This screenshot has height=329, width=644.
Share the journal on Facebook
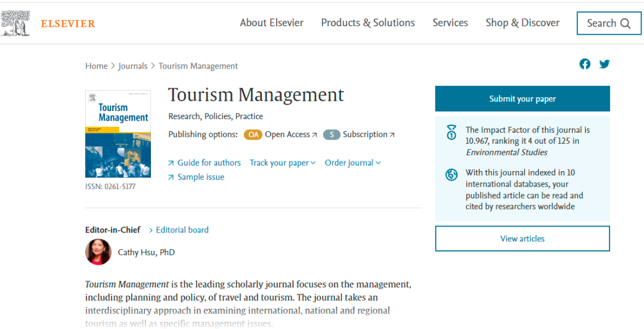click(x=585, y=64)
